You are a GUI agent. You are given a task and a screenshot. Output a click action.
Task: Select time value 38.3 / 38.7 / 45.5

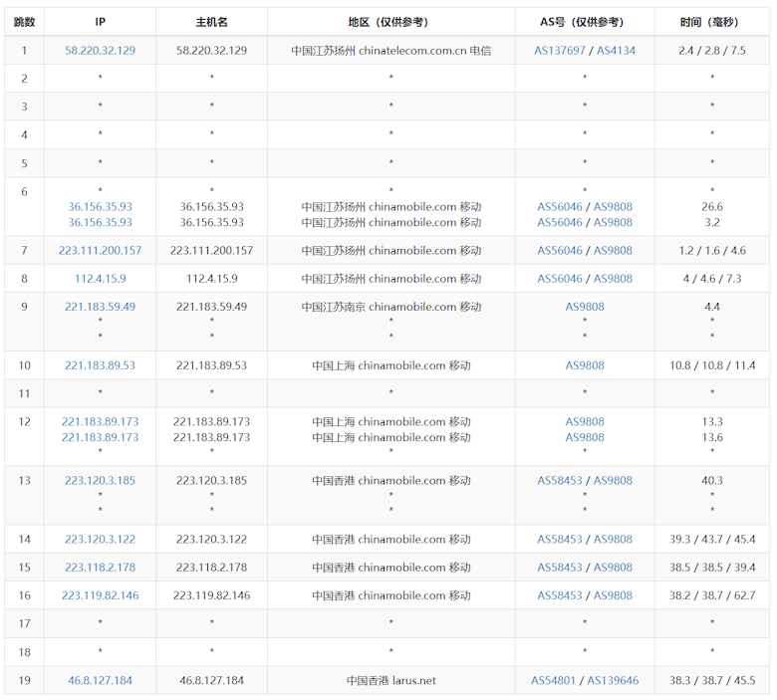click(712, 681)
